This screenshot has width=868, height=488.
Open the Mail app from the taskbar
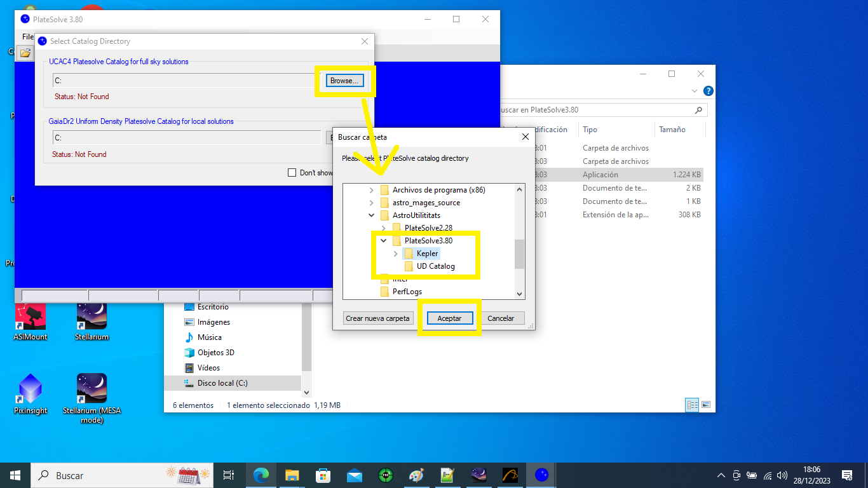354,475
